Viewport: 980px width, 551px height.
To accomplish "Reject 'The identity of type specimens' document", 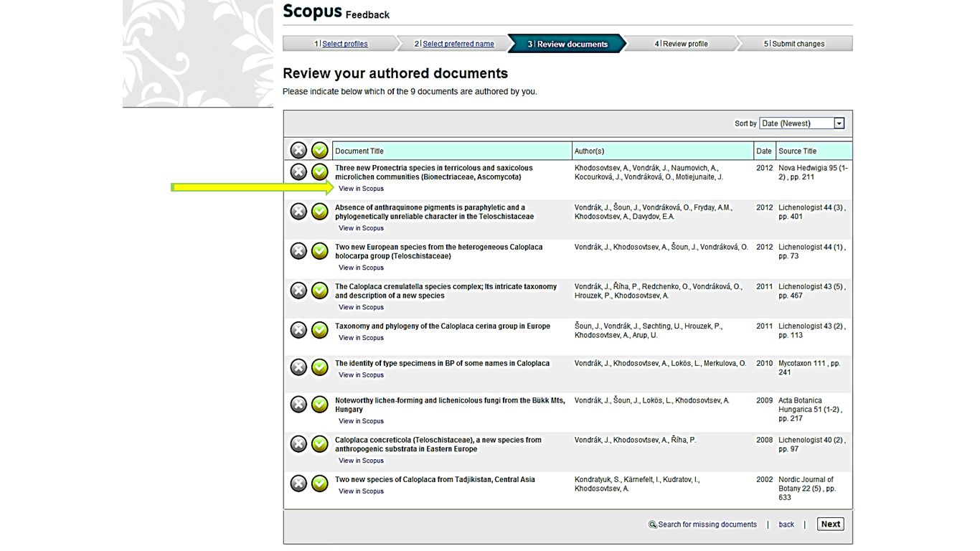I will 298,367.
